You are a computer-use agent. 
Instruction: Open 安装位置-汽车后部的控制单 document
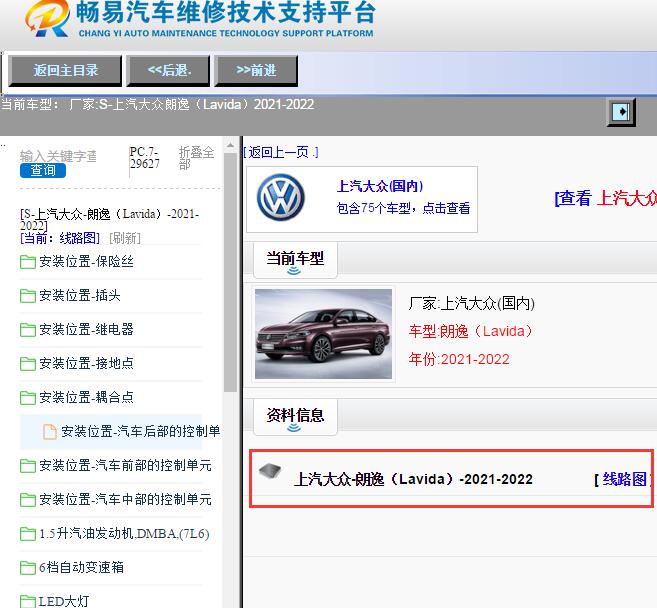(x=140, y=432)
